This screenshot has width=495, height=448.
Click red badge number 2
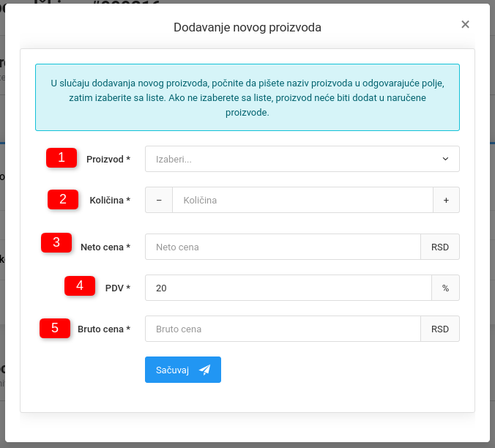[x=63, y=199]
